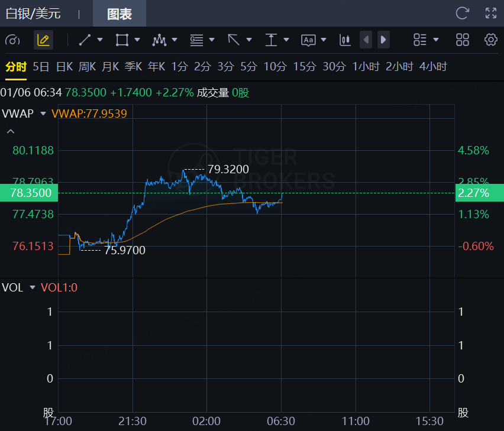This screenshot has width=504, height=431.
Task: Click the refresh icon in the top bar
Action: click(463, 13)
